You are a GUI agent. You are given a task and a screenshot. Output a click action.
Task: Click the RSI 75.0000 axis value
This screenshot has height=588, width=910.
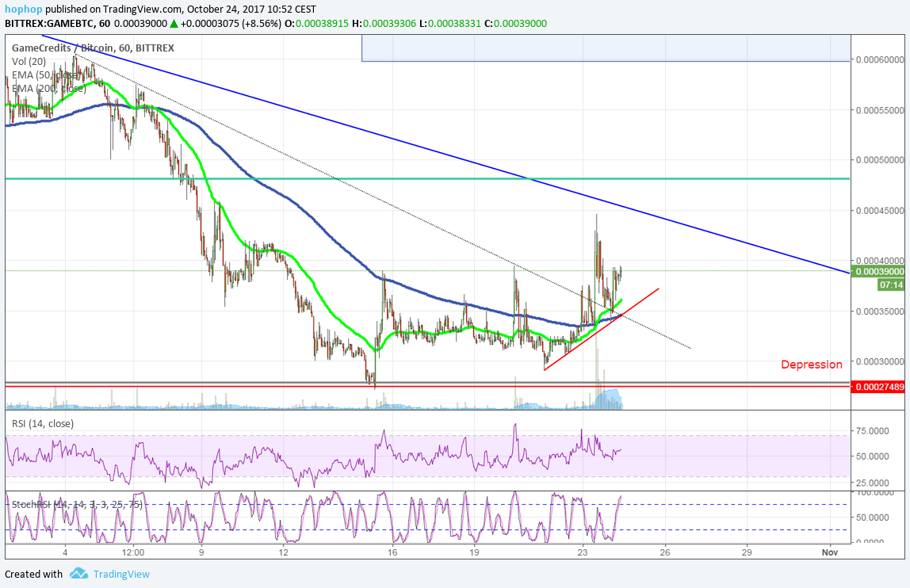(872, 430)
